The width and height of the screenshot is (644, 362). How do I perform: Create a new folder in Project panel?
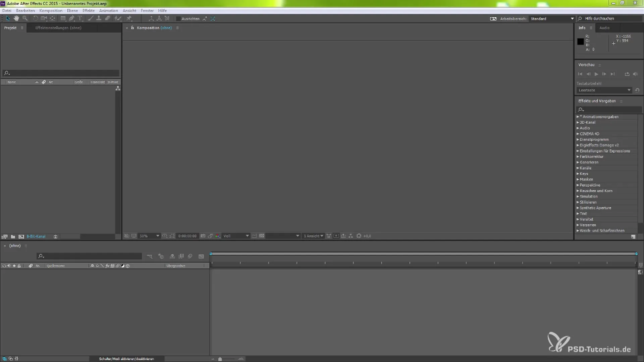point(13,237)
